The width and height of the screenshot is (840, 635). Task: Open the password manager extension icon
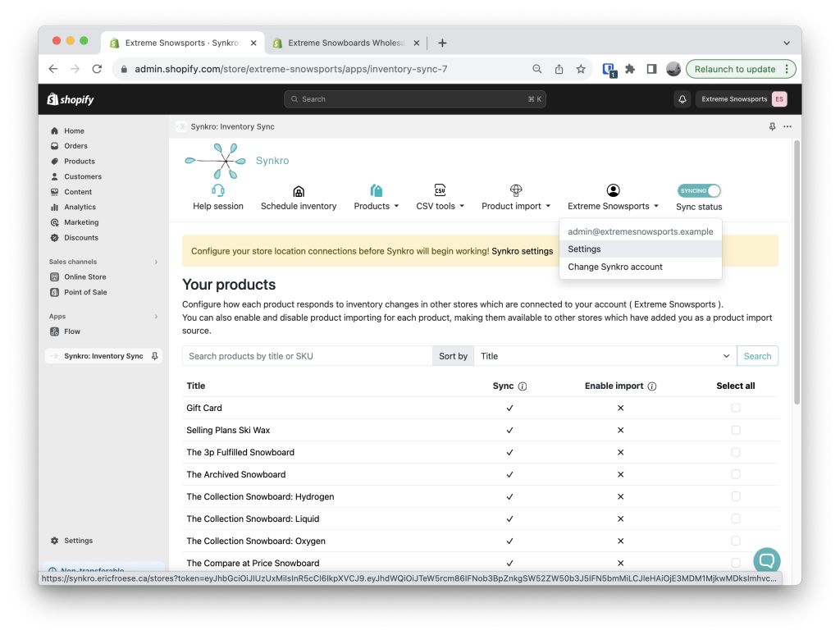coord(609,70)
